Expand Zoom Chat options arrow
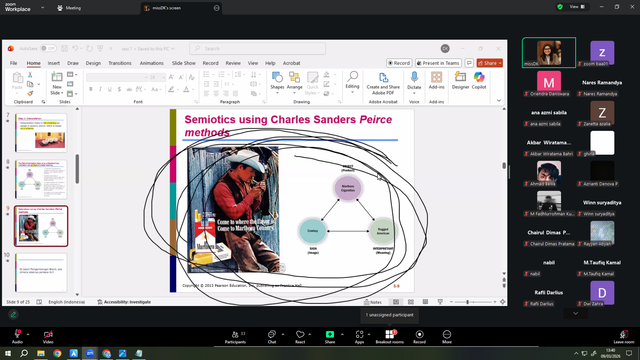Screen dimensions: 640x360 click(283, 334)
